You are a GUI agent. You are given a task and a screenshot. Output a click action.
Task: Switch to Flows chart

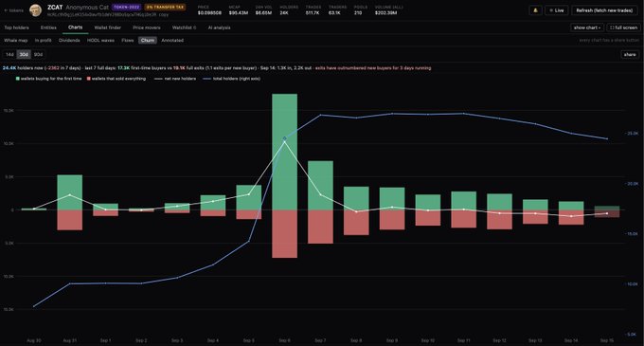pyautogui.click(x=128, y=40)
